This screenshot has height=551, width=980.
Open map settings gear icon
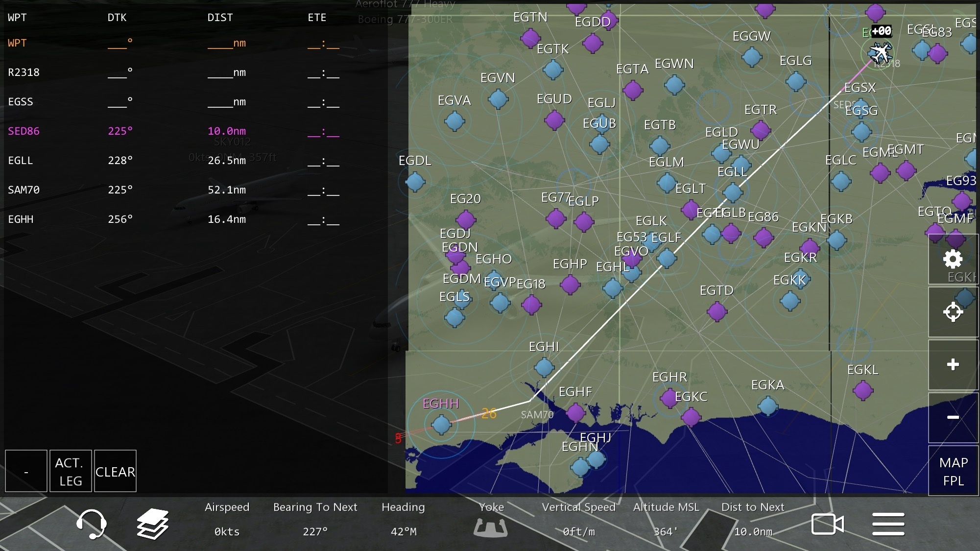[953, 259]
